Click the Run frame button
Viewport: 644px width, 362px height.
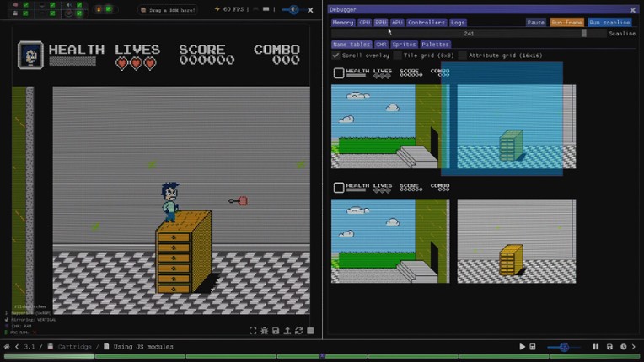pos(566,23)
